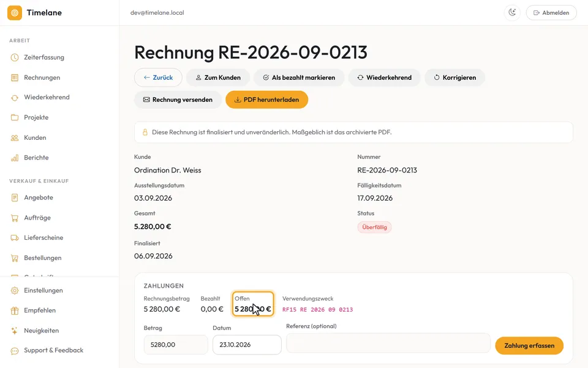
Task: Click the Timelane logo icon
Action: click(x=15, y=13)
